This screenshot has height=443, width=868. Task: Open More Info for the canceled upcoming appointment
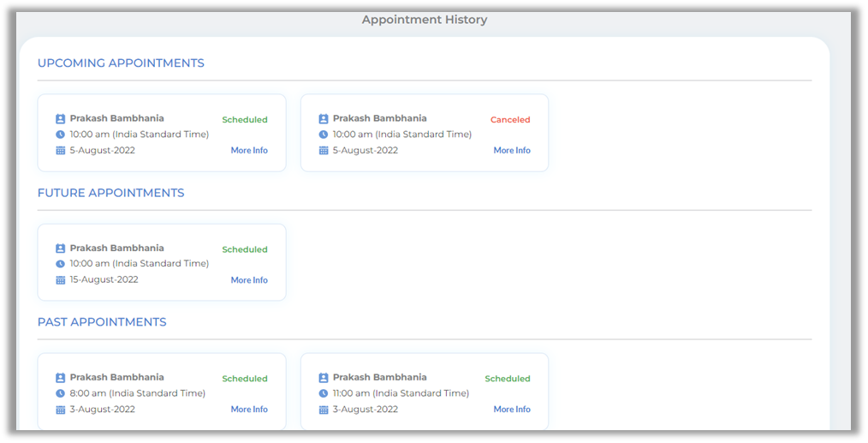511,151
